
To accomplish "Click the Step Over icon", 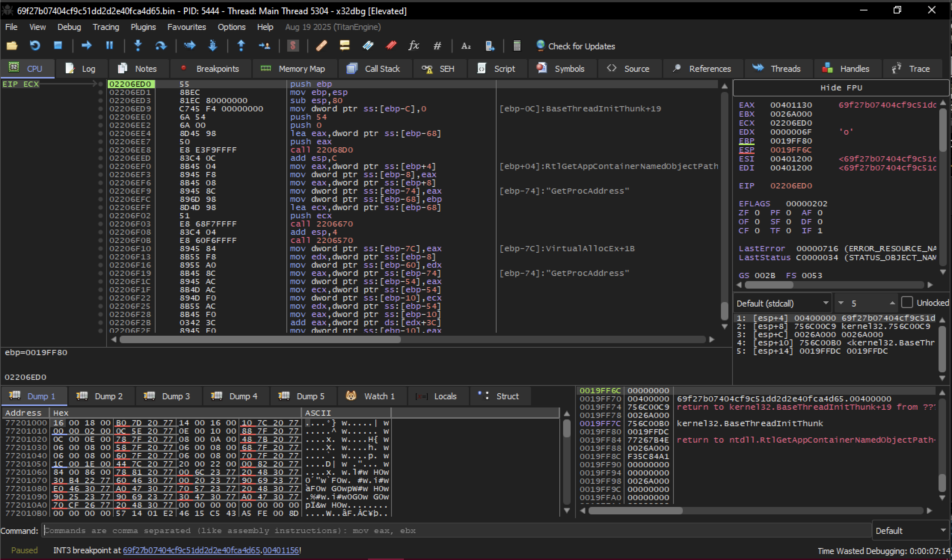I will pyautogui.click(x=161, y=46).
